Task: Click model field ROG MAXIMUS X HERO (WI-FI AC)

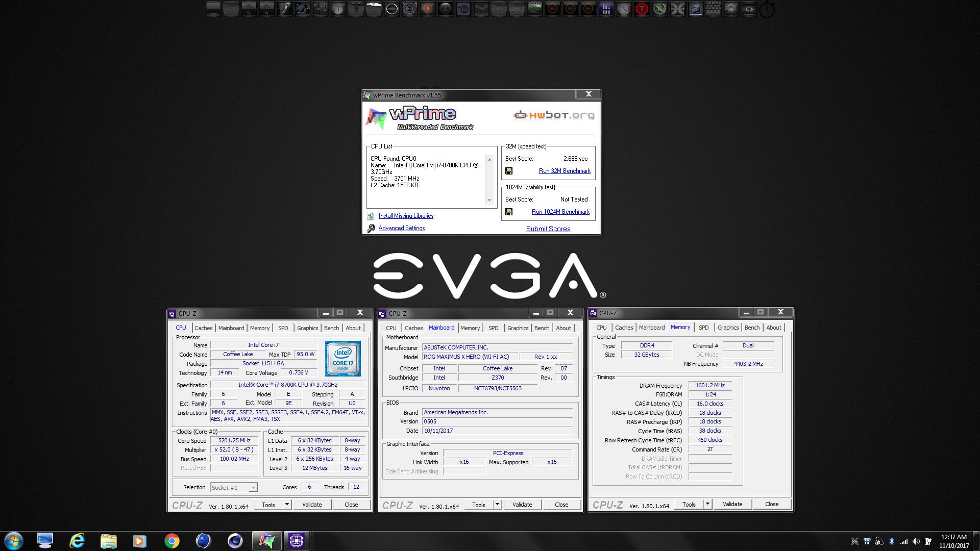Action: [470, 357]
